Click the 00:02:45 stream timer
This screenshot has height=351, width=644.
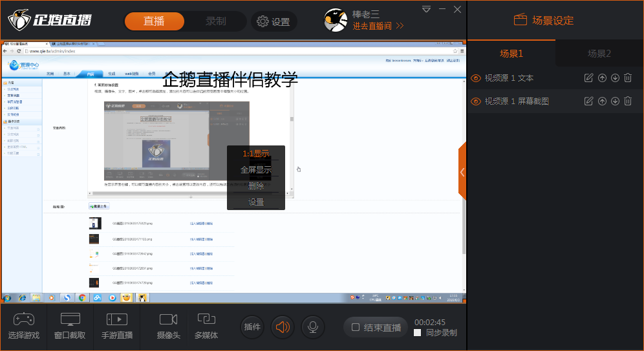click(429, 323)
